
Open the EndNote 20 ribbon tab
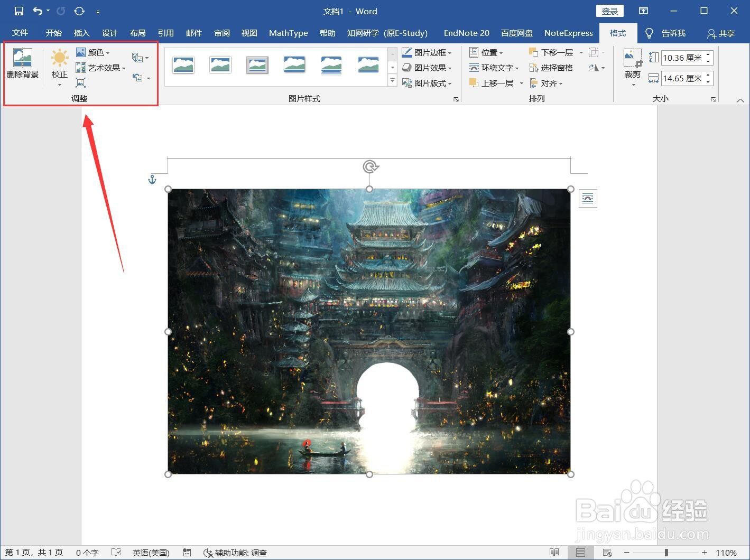click(x=466, y=33)
